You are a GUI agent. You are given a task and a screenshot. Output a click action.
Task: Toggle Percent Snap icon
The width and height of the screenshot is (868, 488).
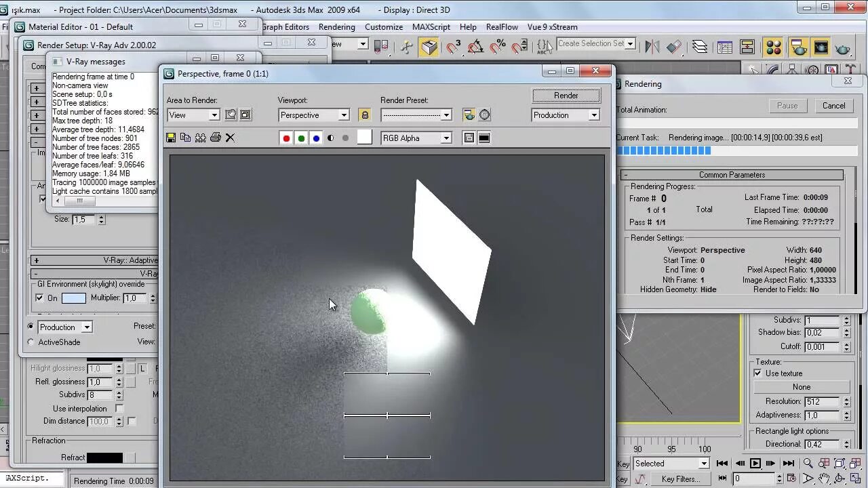(498, 47)
